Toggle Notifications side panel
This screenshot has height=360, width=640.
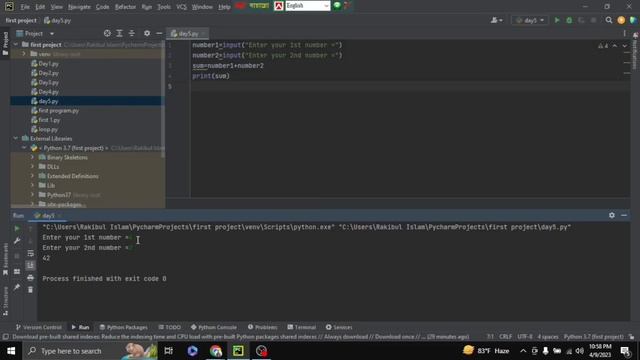635,51
